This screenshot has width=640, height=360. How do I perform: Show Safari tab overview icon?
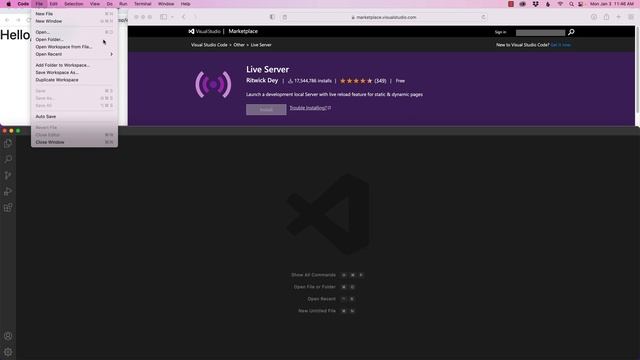click(x=631, y=17)
